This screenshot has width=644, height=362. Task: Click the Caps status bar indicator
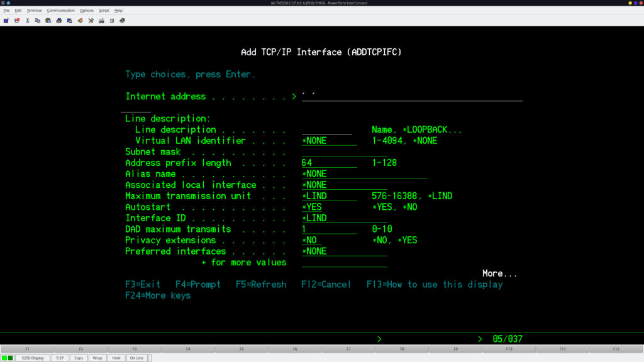(x=79, y=358)
